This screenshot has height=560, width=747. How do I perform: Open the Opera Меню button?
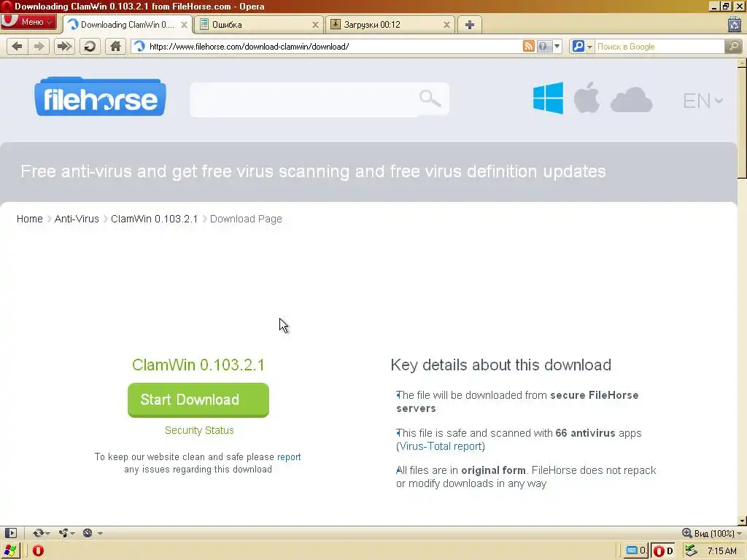(x=28, y=22)
